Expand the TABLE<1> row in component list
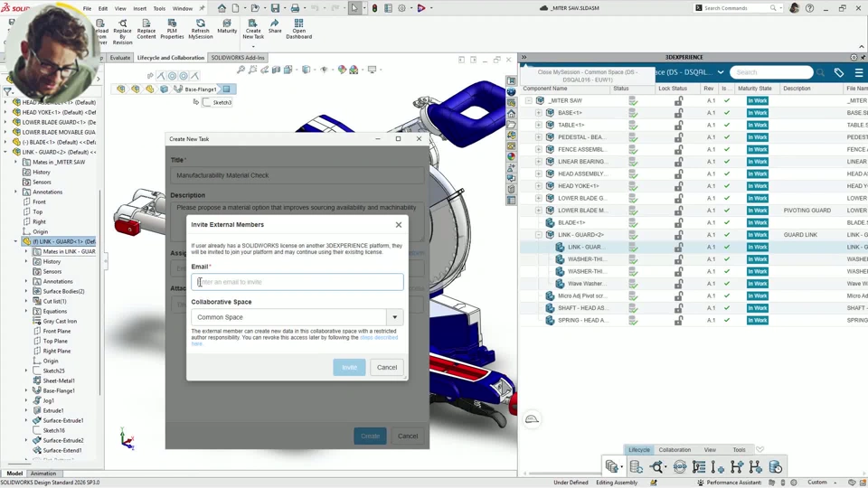 [x=538, y=125]
